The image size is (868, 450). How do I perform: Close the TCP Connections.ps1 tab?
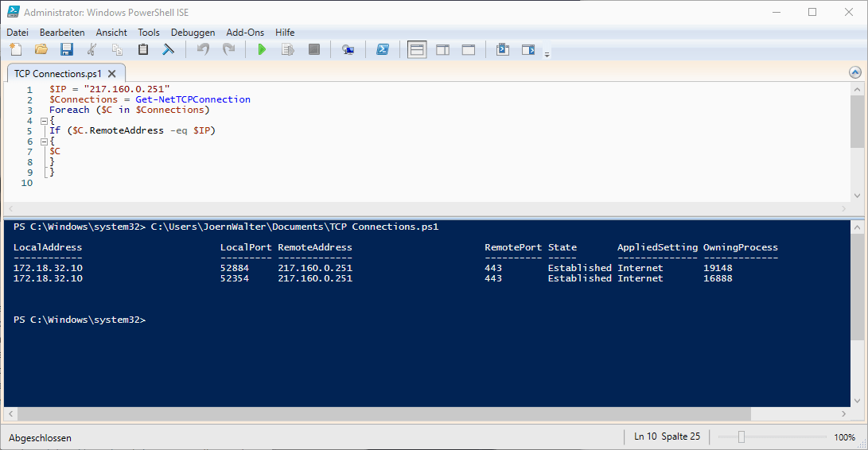tap(111, 73)
